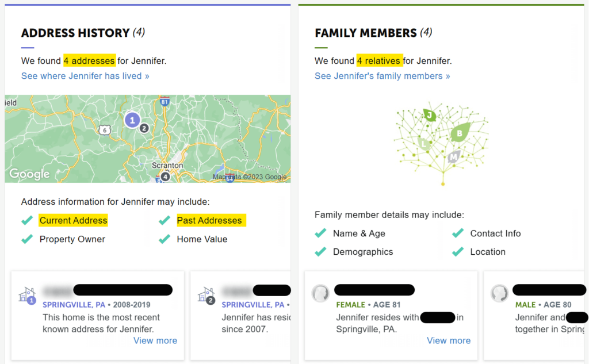Screen dimensions: 589x364
Task: Open 'See Jennifer's family members' link
Action: 382,76
